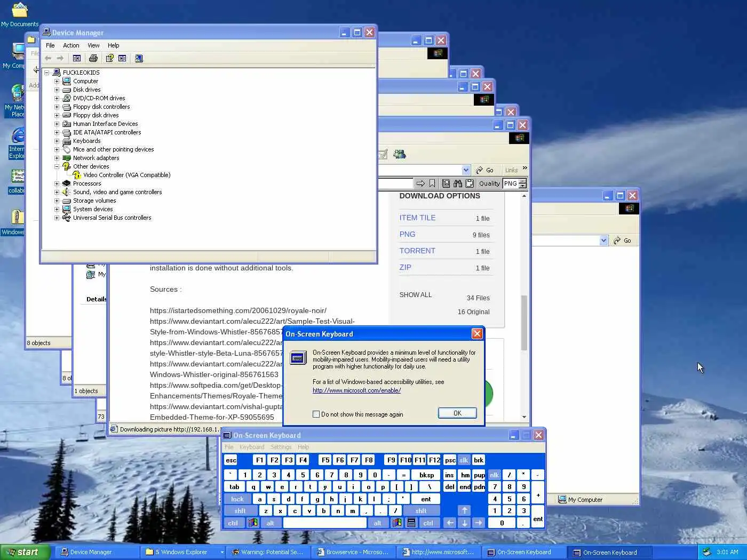Select the Processors chip icon
The width and height of the screenshot is (747, 560).
67,183
